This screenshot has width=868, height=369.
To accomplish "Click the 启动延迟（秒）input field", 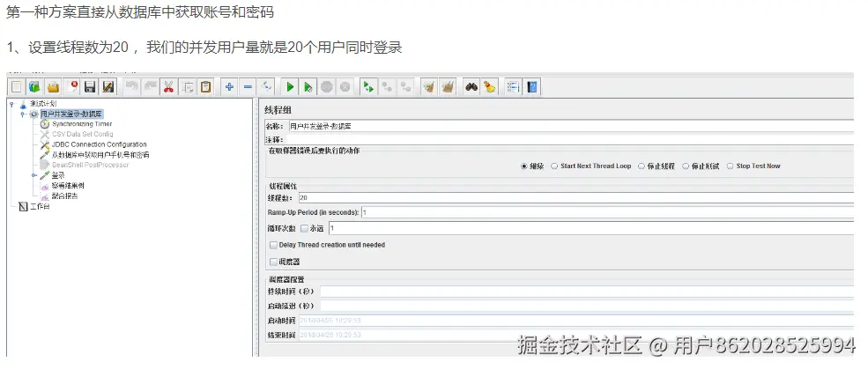I will click(x=587, y=306).
